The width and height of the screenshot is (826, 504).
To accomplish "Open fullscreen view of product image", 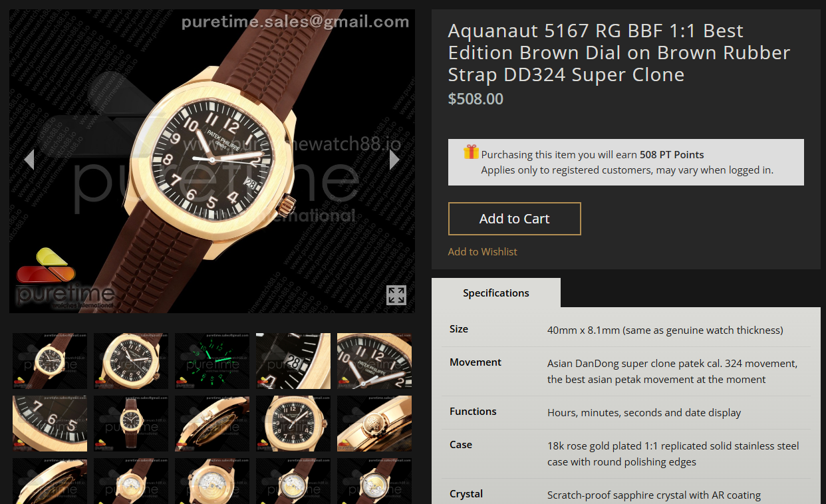I will tap(396, 295).
